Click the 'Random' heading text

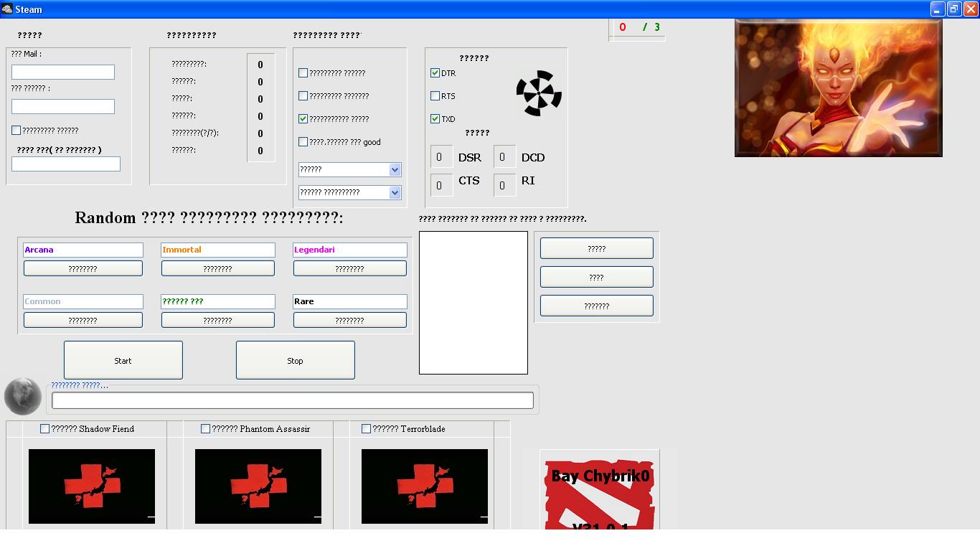tap(105, 218)
